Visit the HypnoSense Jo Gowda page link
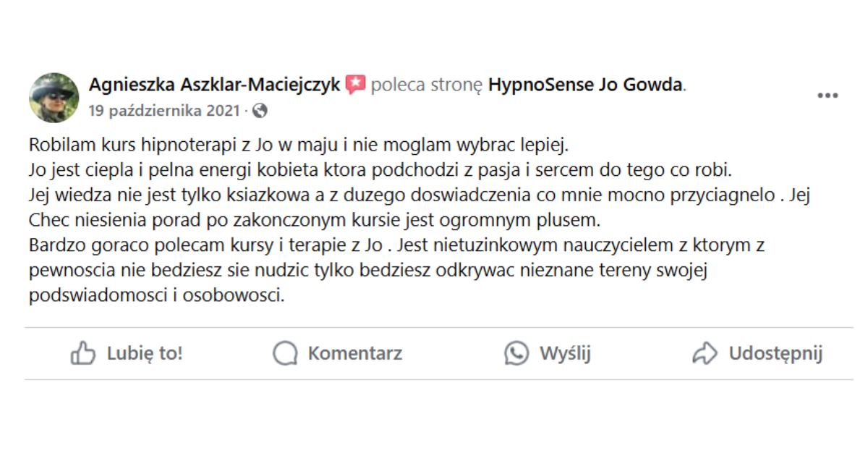The width and height of the screenshot is (868, 456). click(585, 85)
